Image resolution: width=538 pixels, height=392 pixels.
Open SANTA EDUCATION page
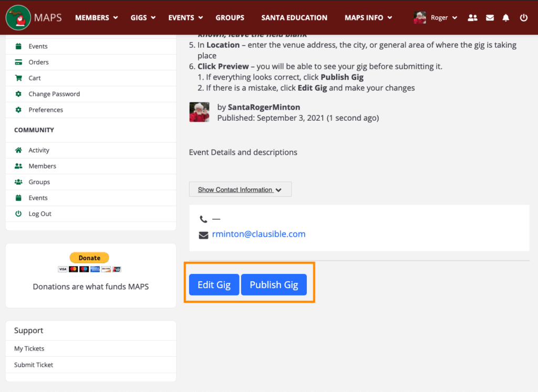point(294,18)
